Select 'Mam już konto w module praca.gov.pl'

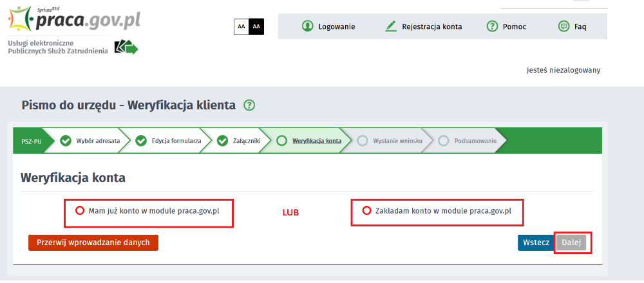[x=80, y=210]
